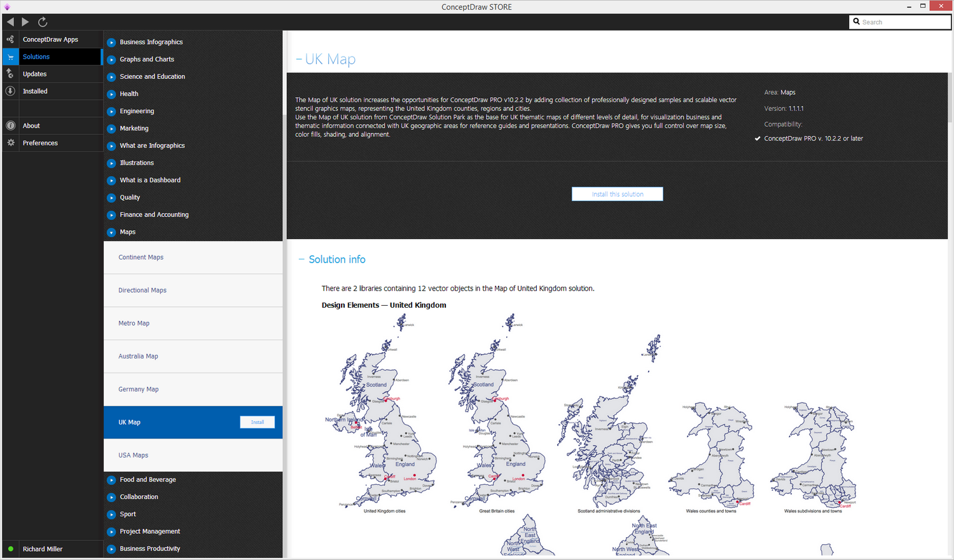The height and width of the screenshot is (560, 954).
Task: Click the Preferences gear icon
Action: click(10, 143)
